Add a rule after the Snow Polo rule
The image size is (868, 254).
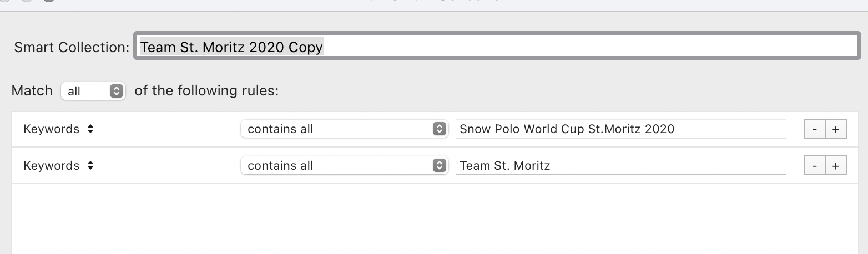point(836,129)
